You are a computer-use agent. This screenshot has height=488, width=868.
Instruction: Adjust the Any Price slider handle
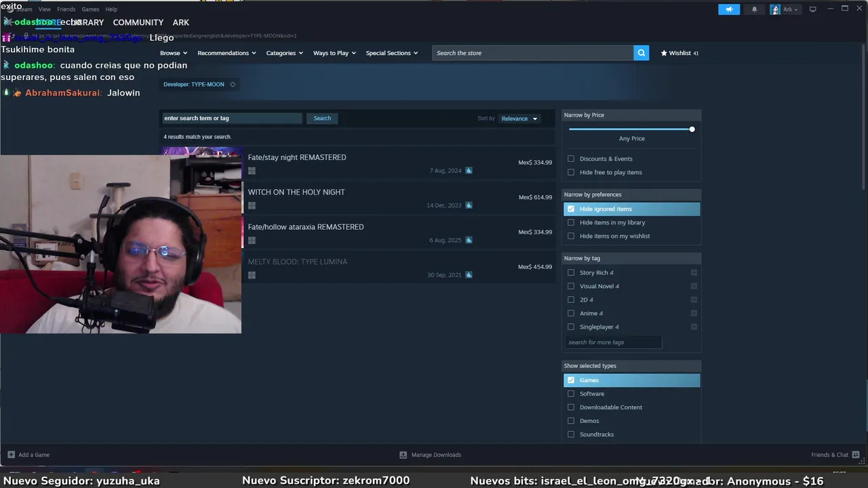(x=692, y=129)
